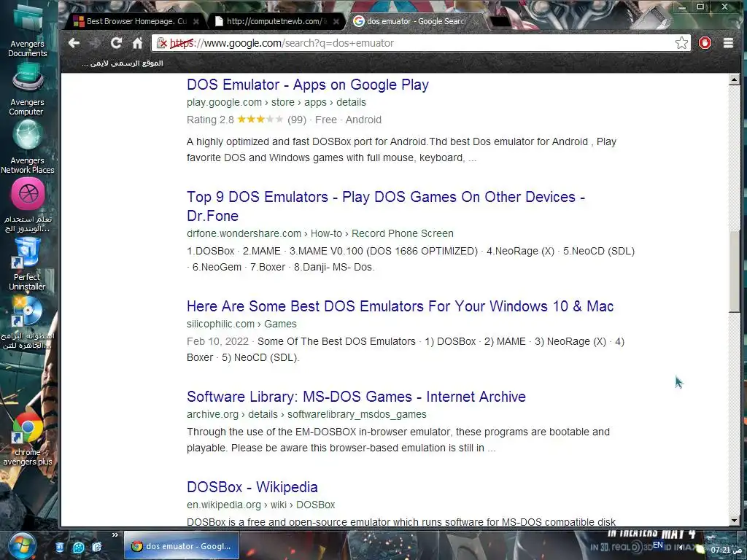Select the pink Dribbble-style desktop shortcut
Image resolution: width=747 pixels, height=560 pixels.
[x=28, y=206]
